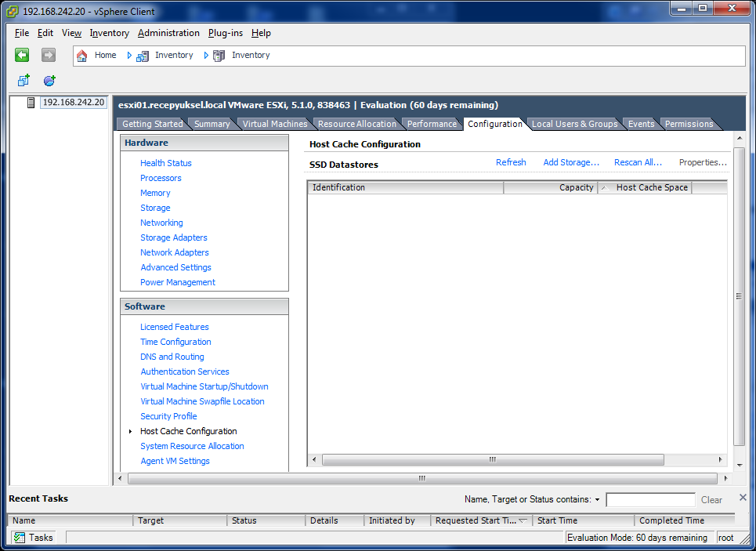Open Virtual Machine Startup/Shutdown link
756x551 pixels.
coord(204,387)
